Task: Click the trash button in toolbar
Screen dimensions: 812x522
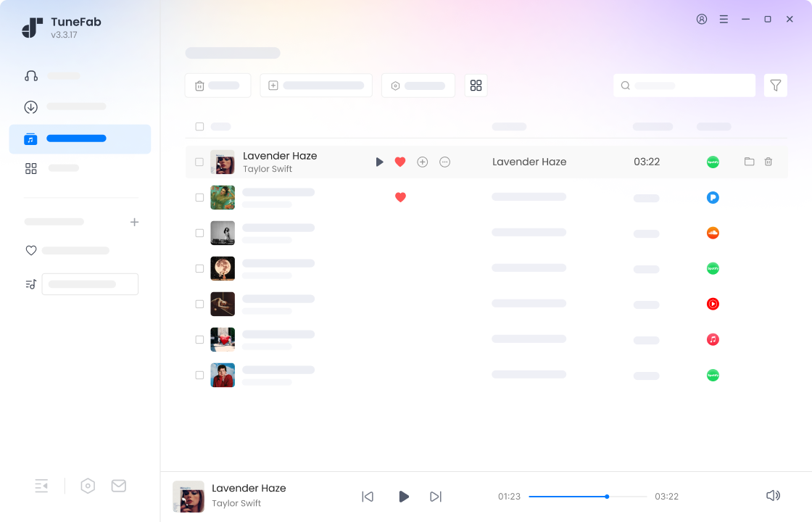Action: coord(217,86)
